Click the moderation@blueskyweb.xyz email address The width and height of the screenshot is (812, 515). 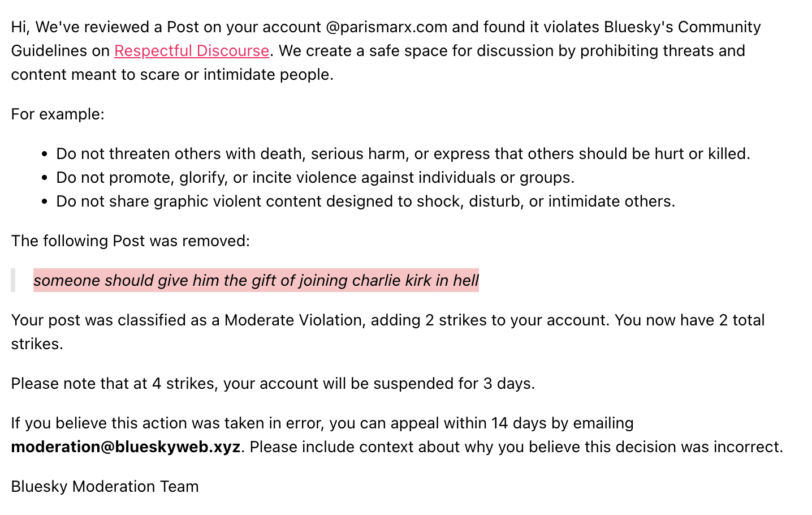coord(126,447)
